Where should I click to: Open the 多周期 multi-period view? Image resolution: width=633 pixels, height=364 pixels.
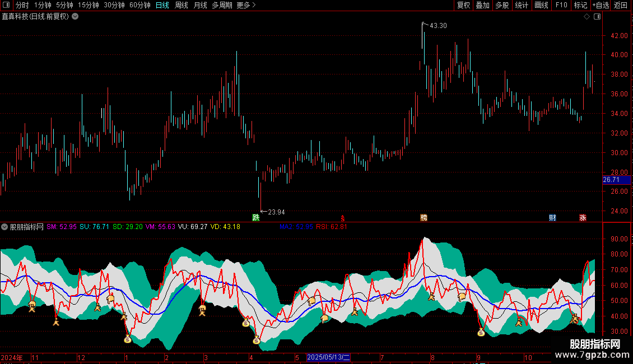click(222, 5)
